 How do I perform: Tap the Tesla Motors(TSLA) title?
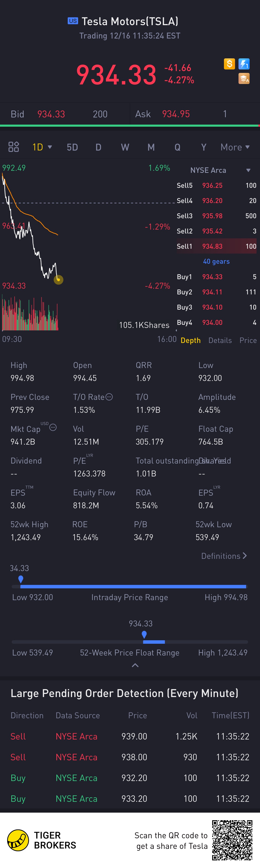[x=130, y=21]
